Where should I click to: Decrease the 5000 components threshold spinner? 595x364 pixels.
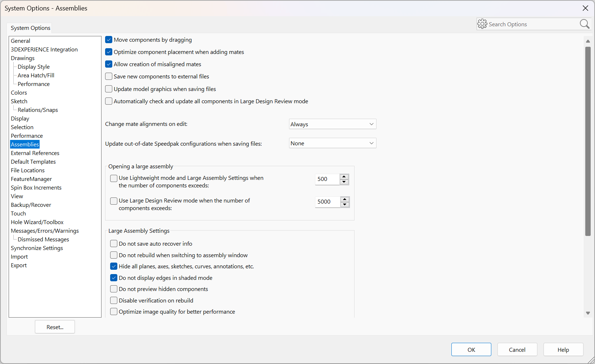pyautogui.click(x=345, y=205)
